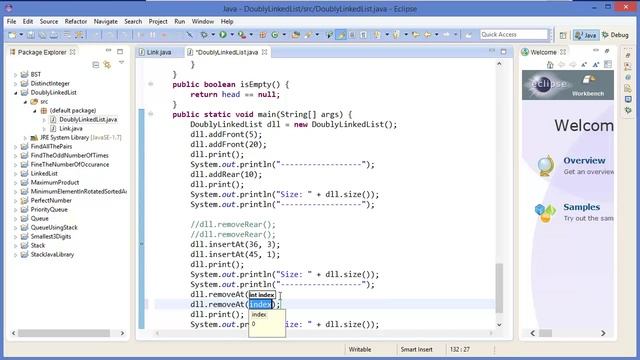Viewport: 640px width, 360px height.
Task: Collapse the DoublyLinkedList project
Action: [16, 93]
